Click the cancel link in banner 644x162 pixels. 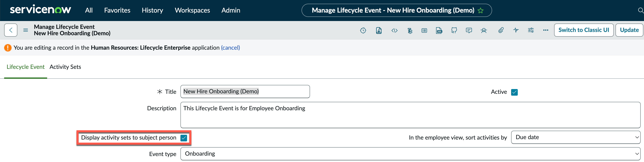[230, 48]
